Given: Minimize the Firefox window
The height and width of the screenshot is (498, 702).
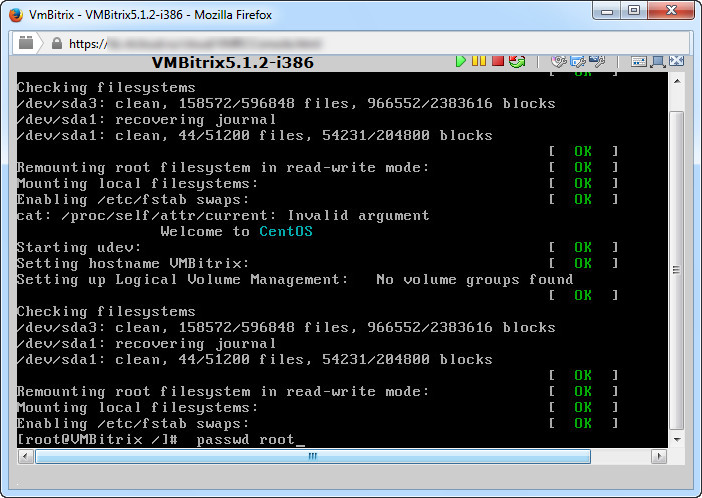Looking at the screenshot, I should [x=607, y=11].
